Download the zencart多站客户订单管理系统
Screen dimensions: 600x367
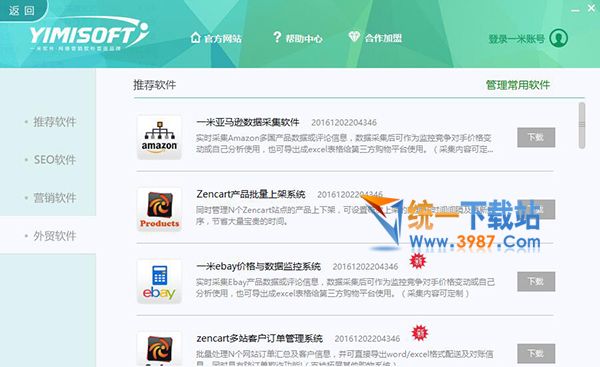[536, 353]
